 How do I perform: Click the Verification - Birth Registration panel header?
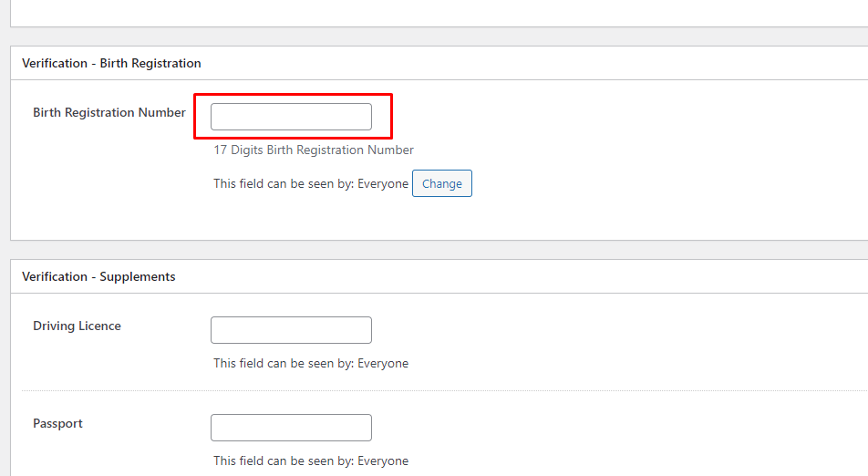point(111,64)
